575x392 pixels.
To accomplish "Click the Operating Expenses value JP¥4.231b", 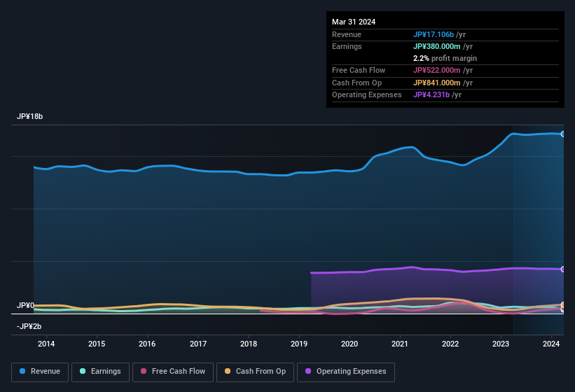I will click(432, 94).
